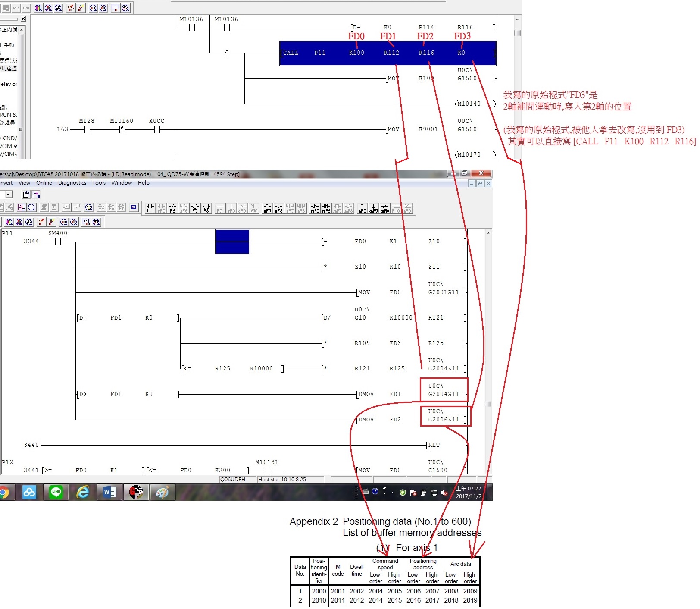
Task: Close the left navigation panel
Action: [x=23, y=19]
